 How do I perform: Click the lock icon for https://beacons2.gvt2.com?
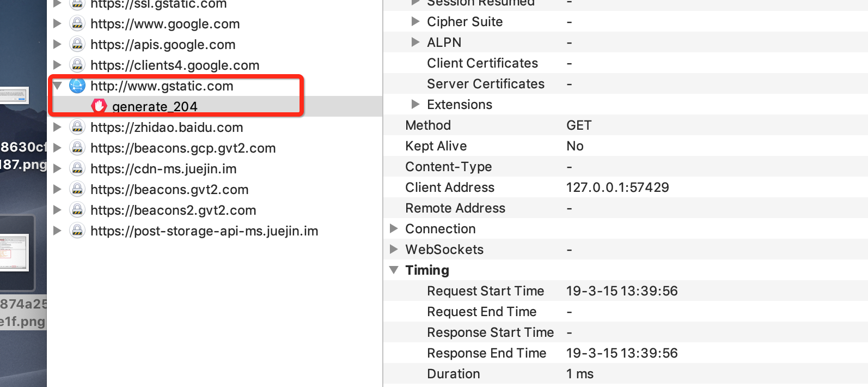tap(77, 210)
